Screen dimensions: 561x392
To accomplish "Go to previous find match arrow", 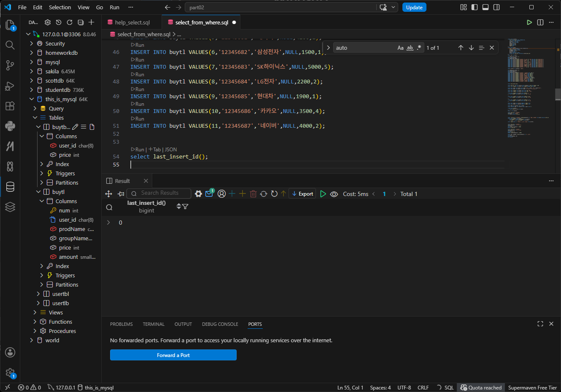I will (461, 48).
